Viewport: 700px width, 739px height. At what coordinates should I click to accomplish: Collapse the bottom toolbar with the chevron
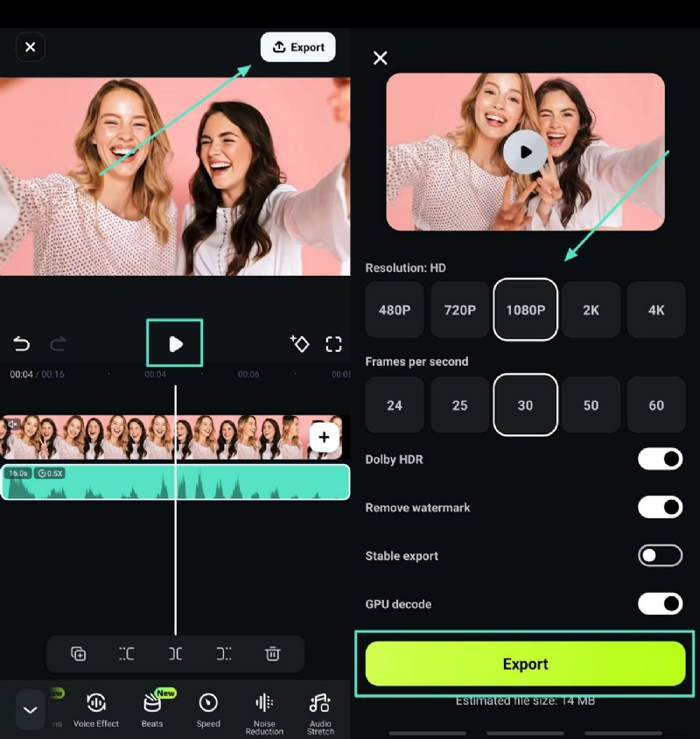31,709
